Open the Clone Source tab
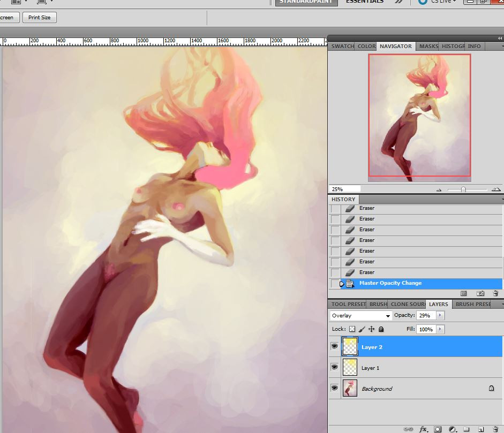Screen dimensions: 504x433 pyautogui.click(x=408, y=304)
